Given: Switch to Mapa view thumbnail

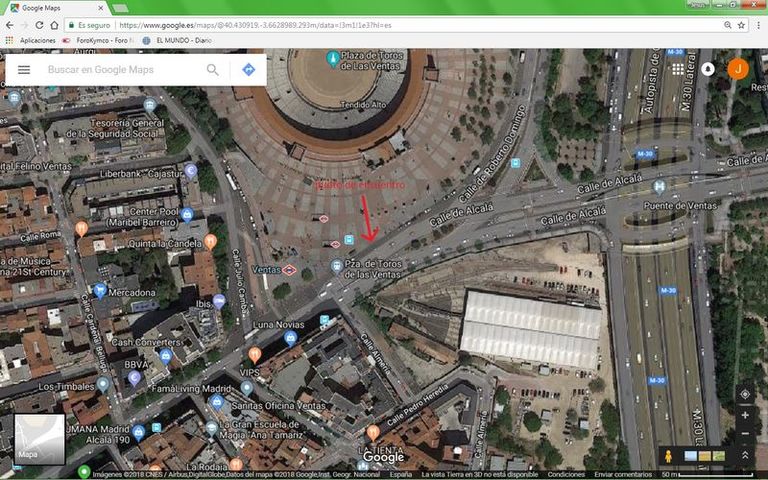Looking at the screenshot, I should click(39, 439).
